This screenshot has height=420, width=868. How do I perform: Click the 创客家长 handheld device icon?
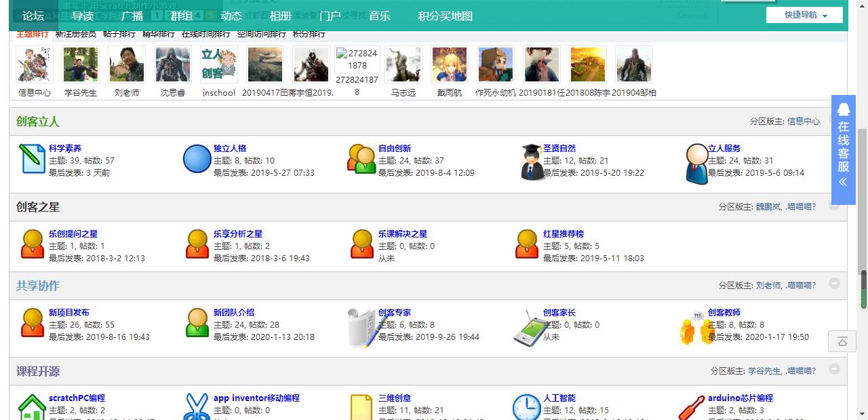526,327
